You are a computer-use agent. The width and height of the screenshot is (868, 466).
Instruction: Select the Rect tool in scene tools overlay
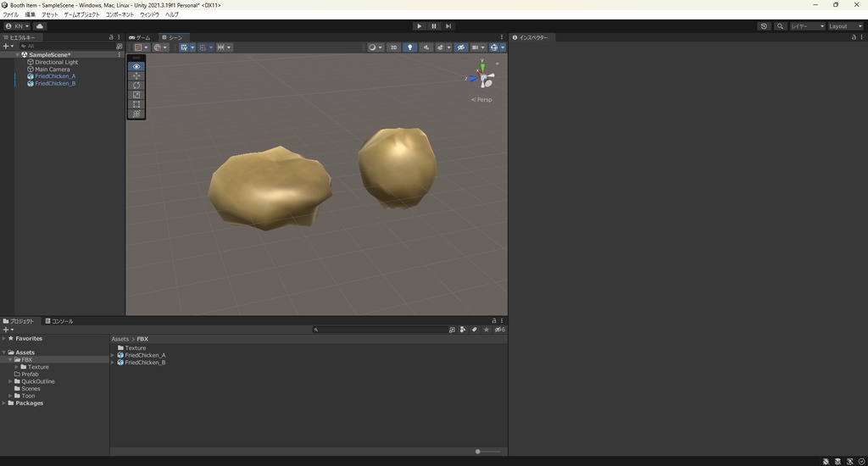click(136, 104)
